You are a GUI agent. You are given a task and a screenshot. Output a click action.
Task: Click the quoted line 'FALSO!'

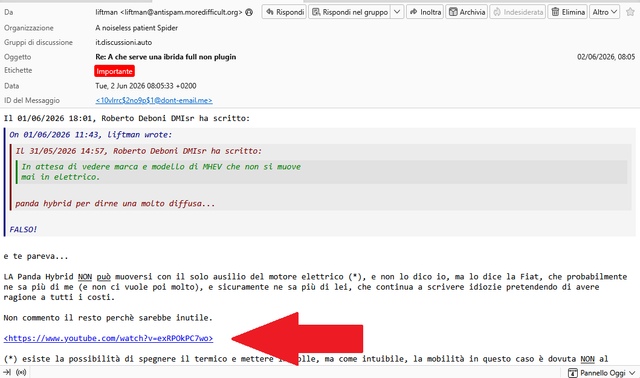[23, 230]
